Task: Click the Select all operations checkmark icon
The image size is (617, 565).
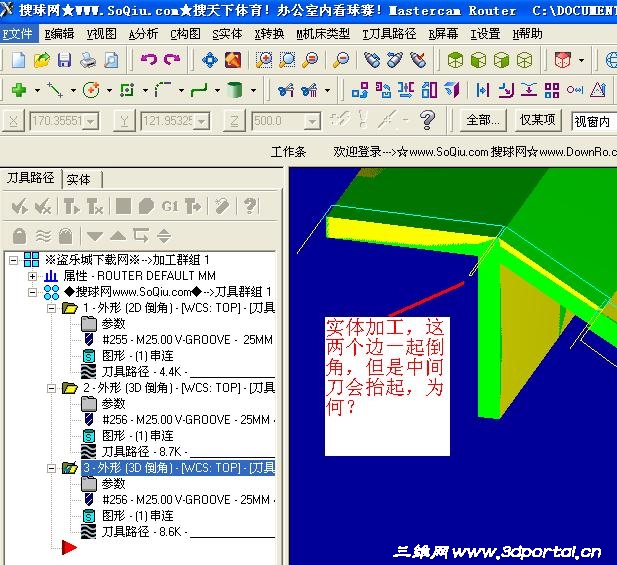Action: pyautogui.click(x=20, y=206)
